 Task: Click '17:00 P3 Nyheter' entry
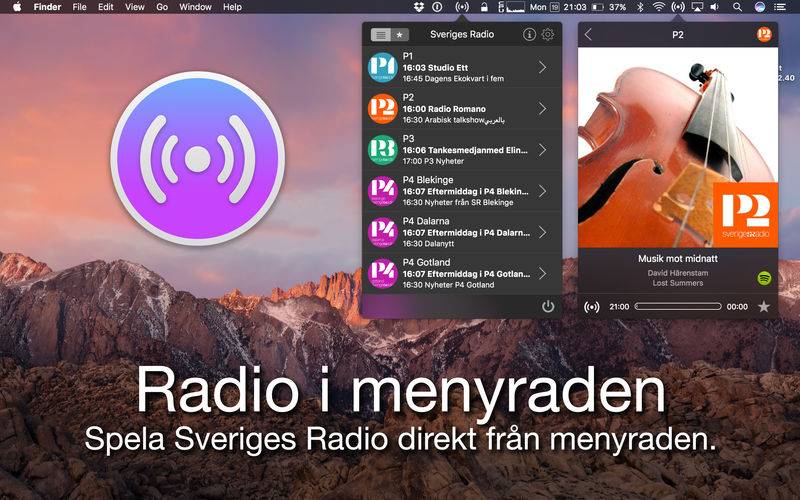(433, 161)
